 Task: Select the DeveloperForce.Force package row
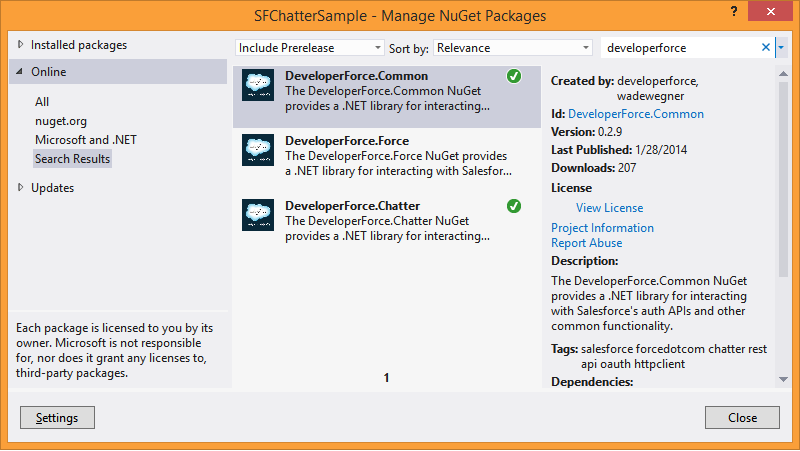(387, 155)
